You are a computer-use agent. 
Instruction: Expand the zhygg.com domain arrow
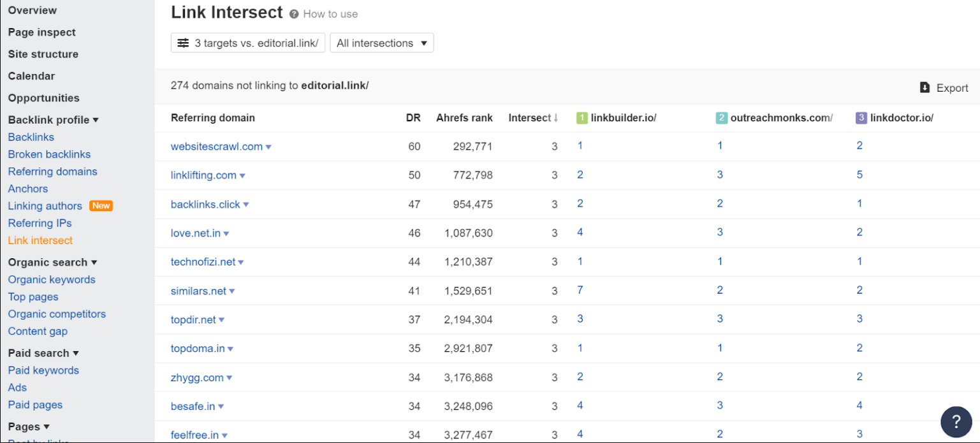click(x=230, y=378)
